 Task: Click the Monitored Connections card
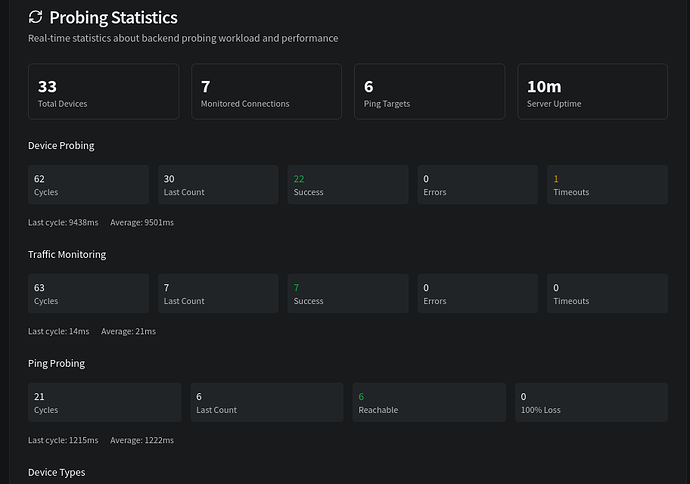coord(266,92)
